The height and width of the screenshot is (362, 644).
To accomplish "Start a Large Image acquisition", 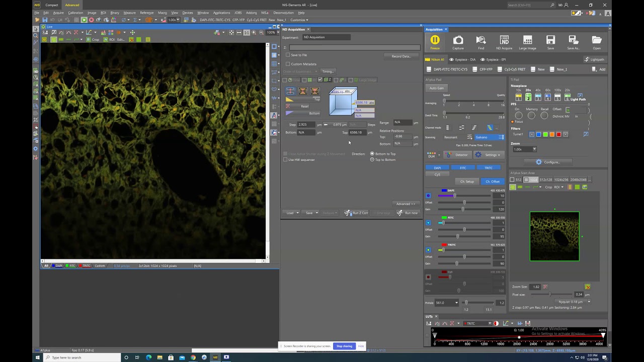I will [x=527, y=42].
